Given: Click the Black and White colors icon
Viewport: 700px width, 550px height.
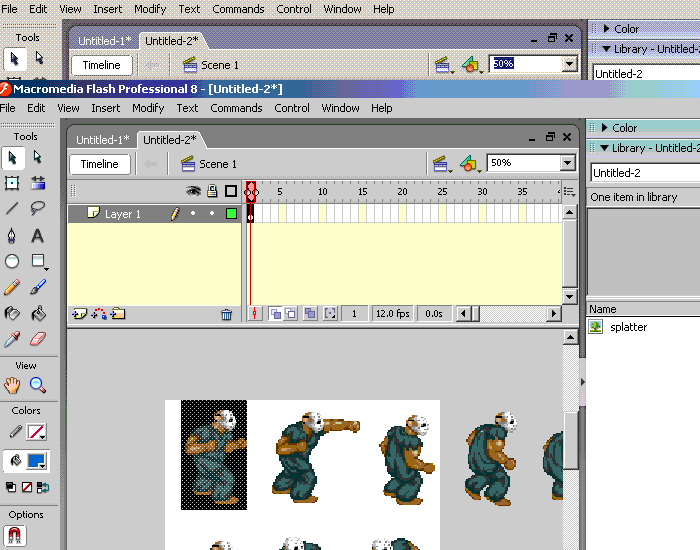Looking at the screenshot, I should pos(11,487).
